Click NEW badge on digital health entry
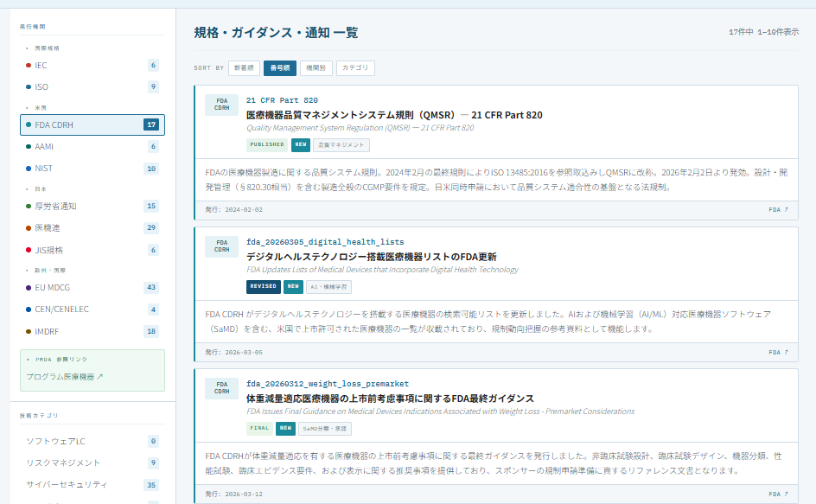Viewport: 816px width, 504px height. point(294,287)
